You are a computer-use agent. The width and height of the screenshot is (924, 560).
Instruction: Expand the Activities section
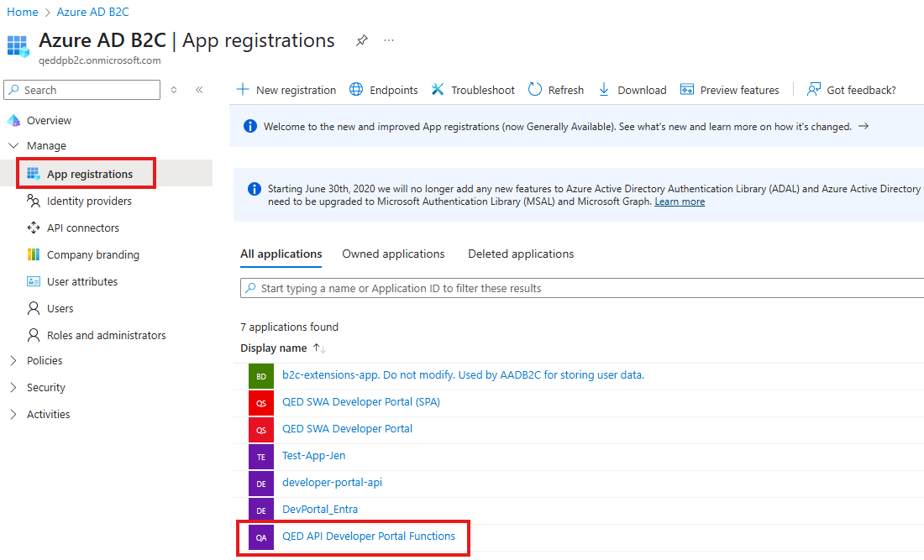13,415
